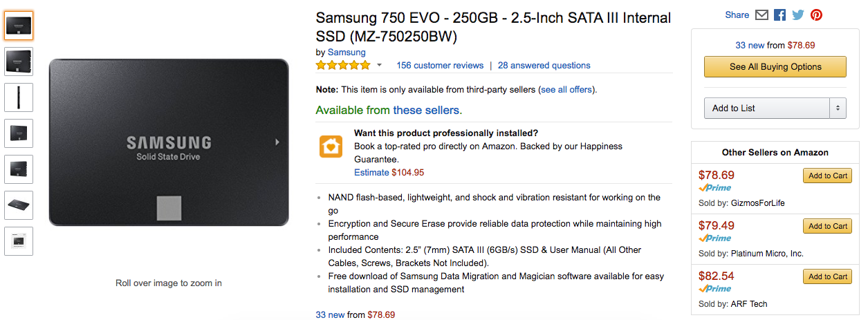Go to next product image arrow
The image size is (868, 320).
277,142
